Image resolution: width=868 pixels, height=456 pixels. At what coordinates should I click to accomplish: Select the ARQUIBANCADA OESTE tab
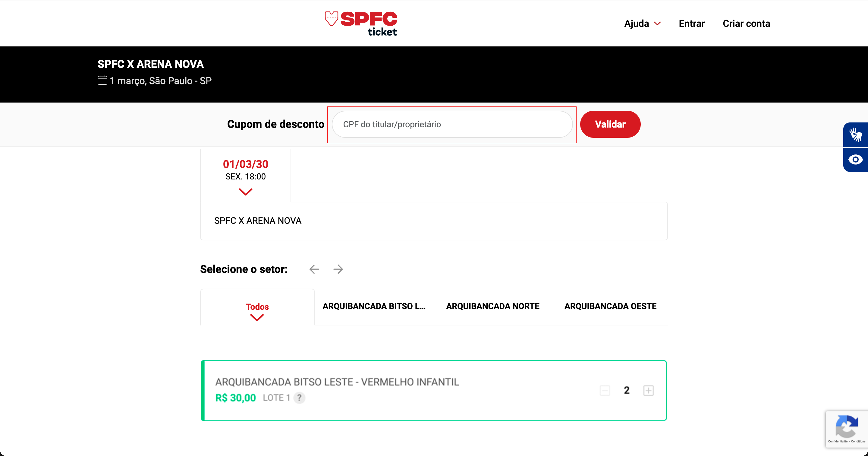pos(610,306)
